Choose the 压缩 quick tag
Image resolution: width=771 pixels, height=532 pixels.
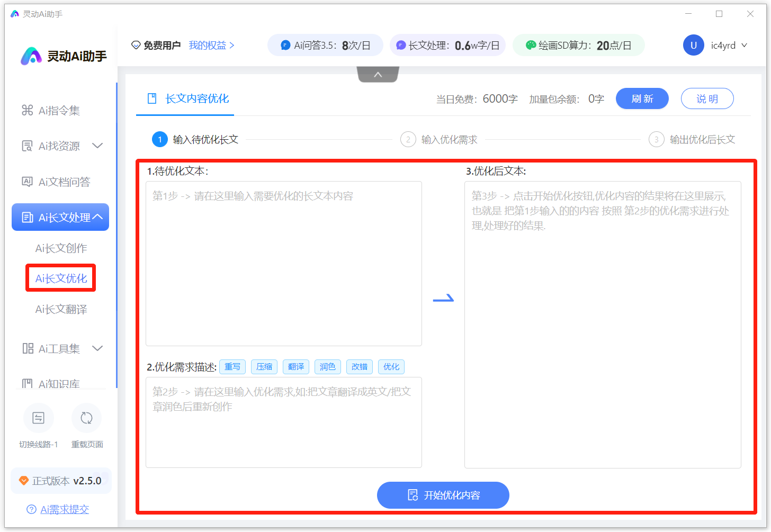pyautogui.click(x=264, y=367)
